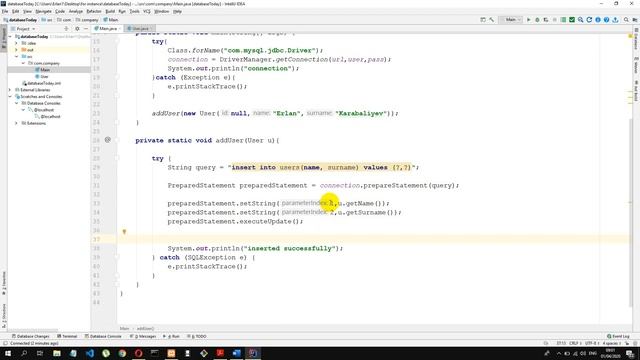Switch to the User.java editor tab
The image size is (640, 360).
tap(139, 29)
